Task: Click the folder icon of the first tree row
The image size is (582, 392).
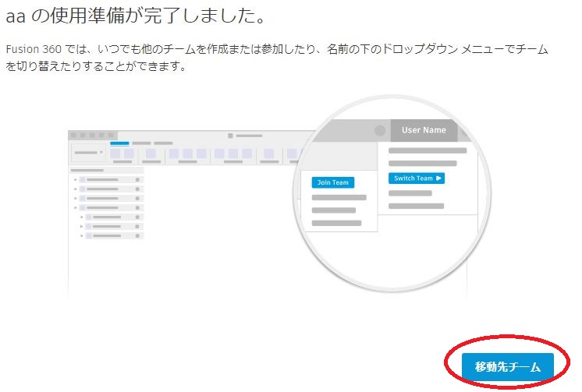Action: 82,180
